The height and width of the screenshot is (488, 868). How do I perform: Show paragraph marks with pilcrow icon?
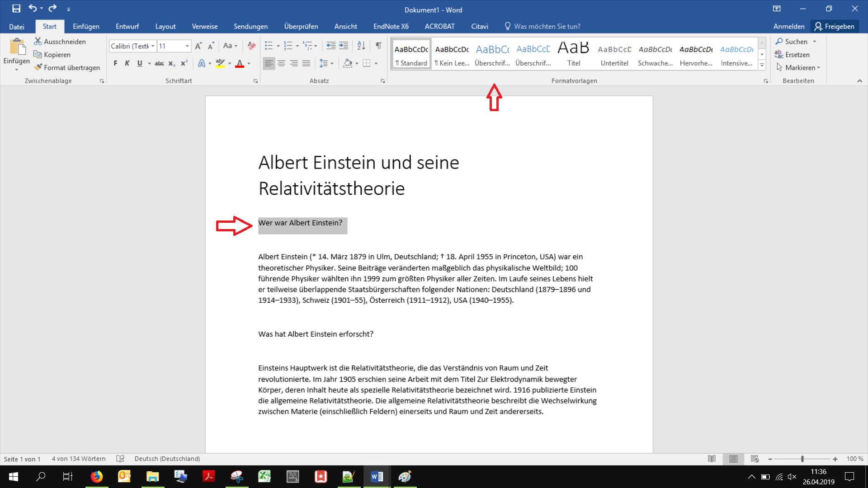(x=378, y=46)
